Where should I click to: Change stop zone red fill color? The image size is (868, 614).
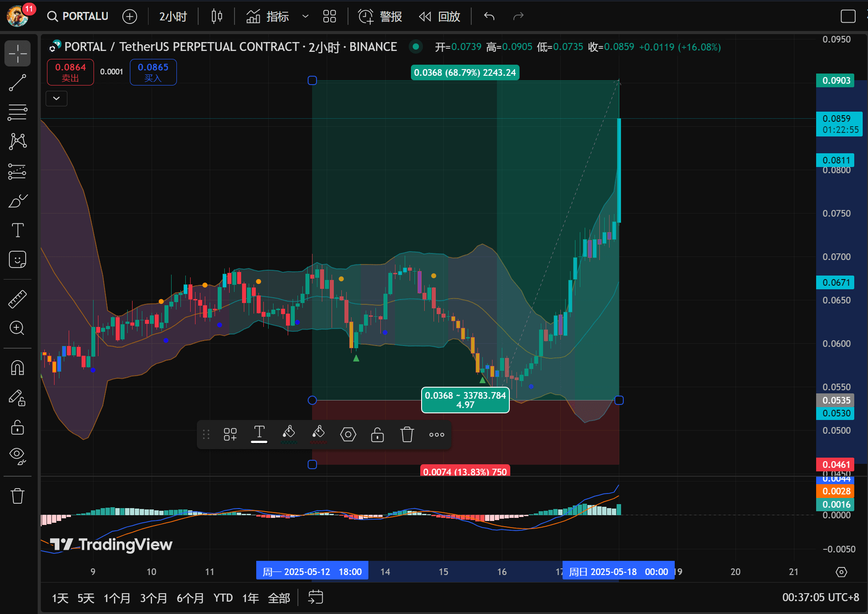click(x=319, y=435)
